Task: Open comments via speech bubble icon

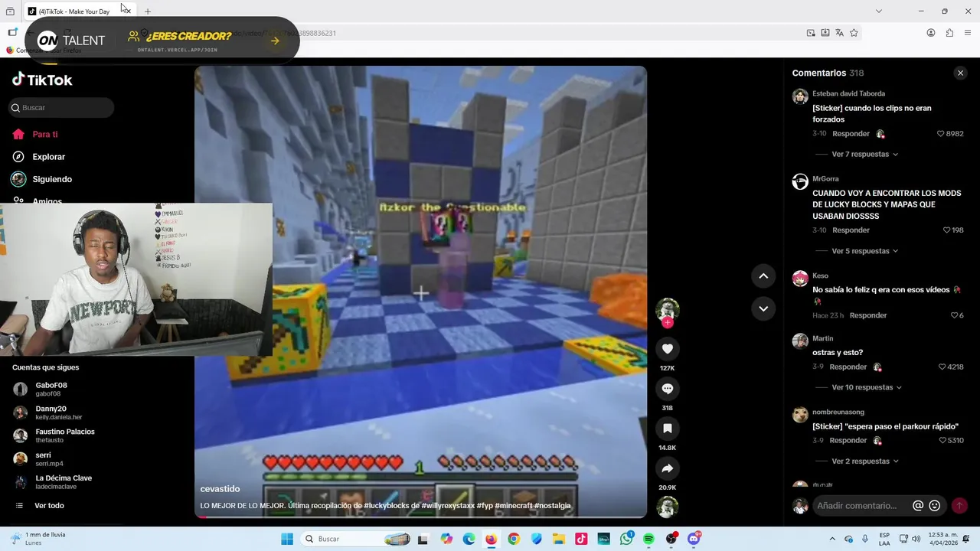Action: (668, 389)
